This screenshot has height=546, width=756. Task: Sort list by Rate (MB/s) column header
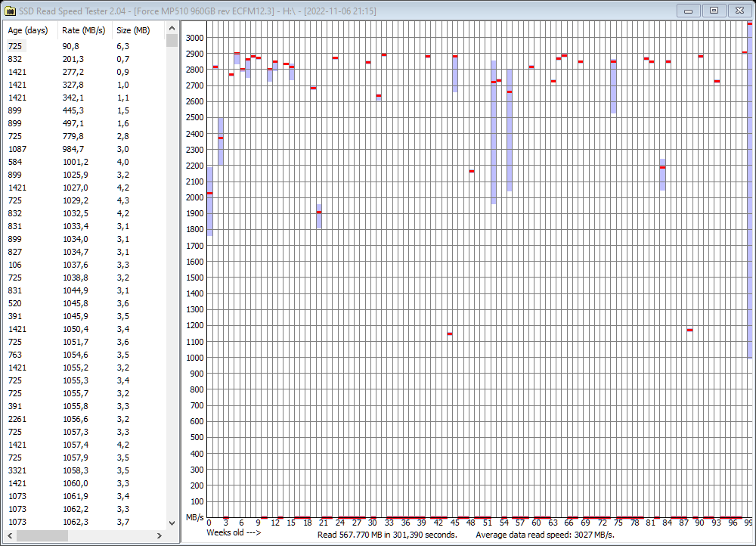click(85, 30)
